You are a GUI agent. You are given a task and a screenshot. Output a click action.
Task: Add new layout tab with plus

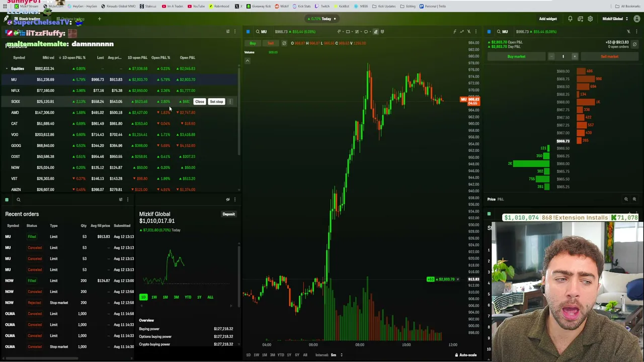99,19
